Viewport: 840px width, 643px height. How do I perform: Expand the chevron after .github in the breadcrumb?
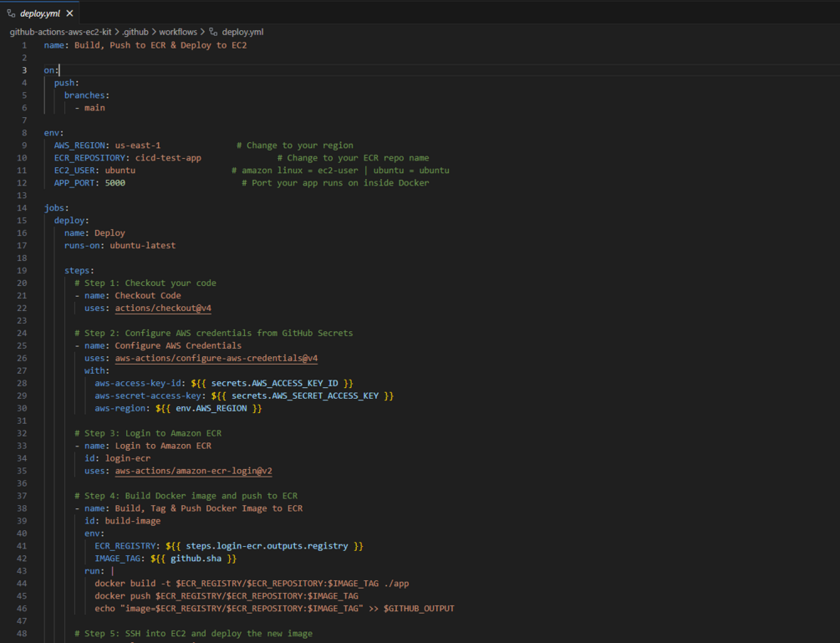(154, 32)
